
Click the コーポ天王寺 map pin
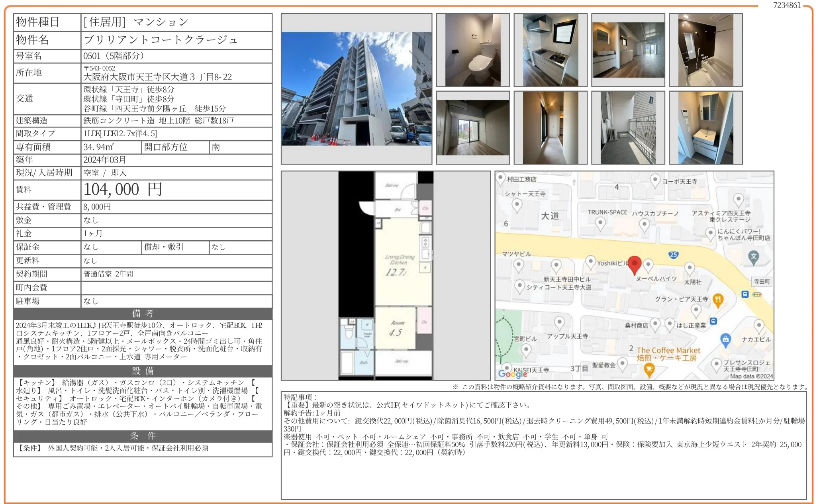click(x=655, y=180)
